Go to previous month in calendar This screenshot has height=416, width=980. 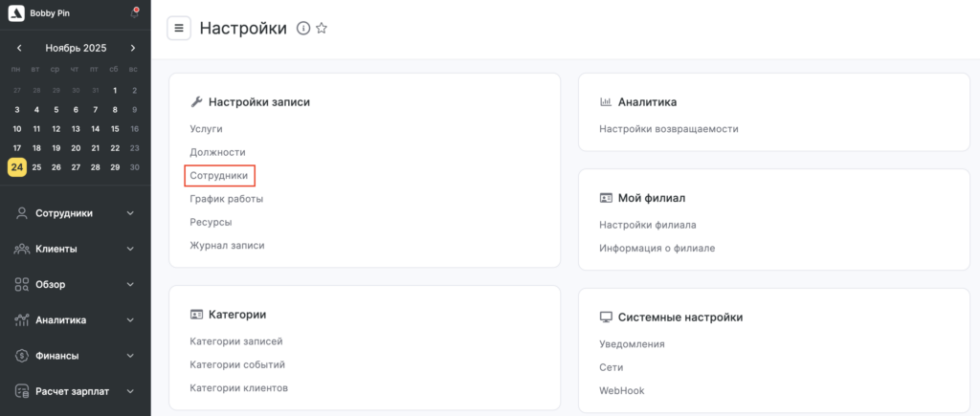(19, 48)
